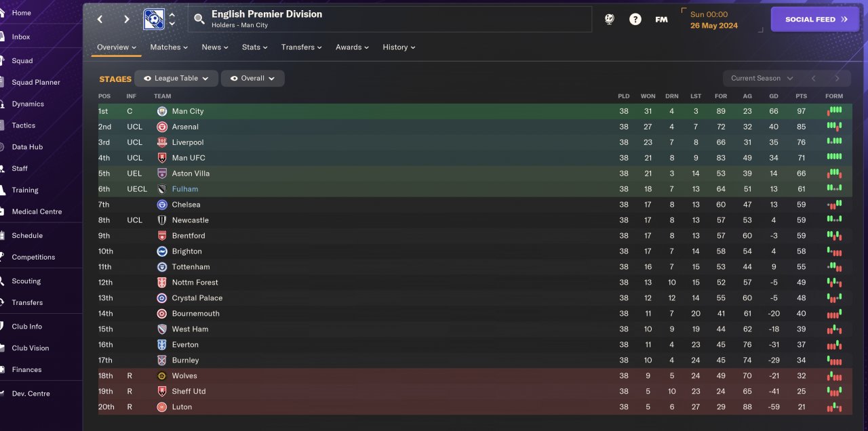This screenshot has width=868, height=431.
Task: Click the Arsenal club badge icon
Action: coord(162,127)
